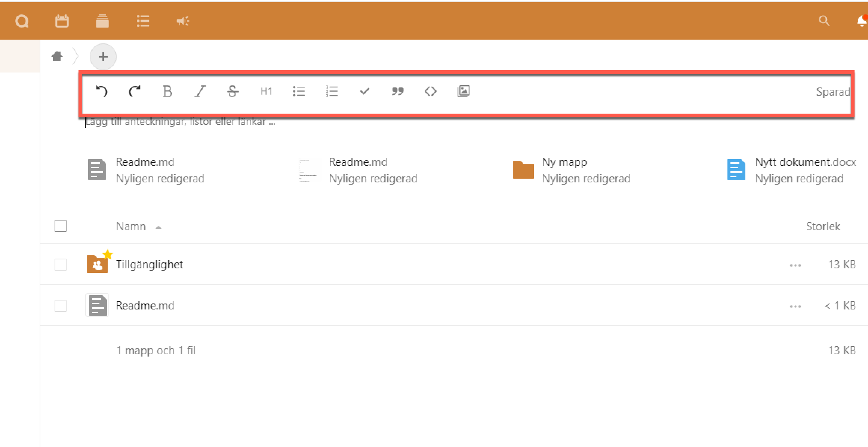Open the Calendar app icon
This screenshot has width=868, height=447.
tap(62, 21)
